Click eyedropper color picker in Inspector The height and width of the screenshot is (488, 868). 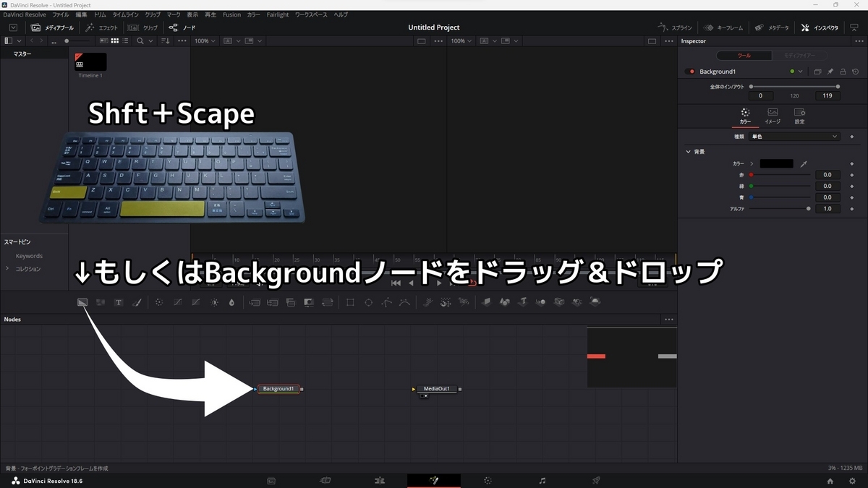click(804, 164)
